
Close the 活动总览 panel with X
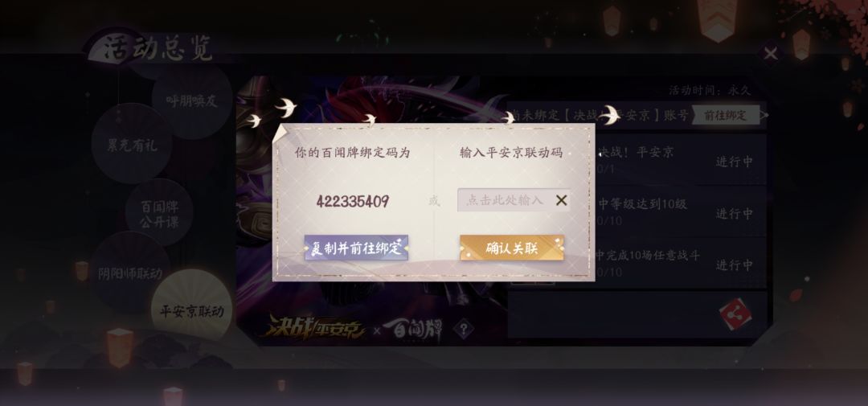click(771, 55)
